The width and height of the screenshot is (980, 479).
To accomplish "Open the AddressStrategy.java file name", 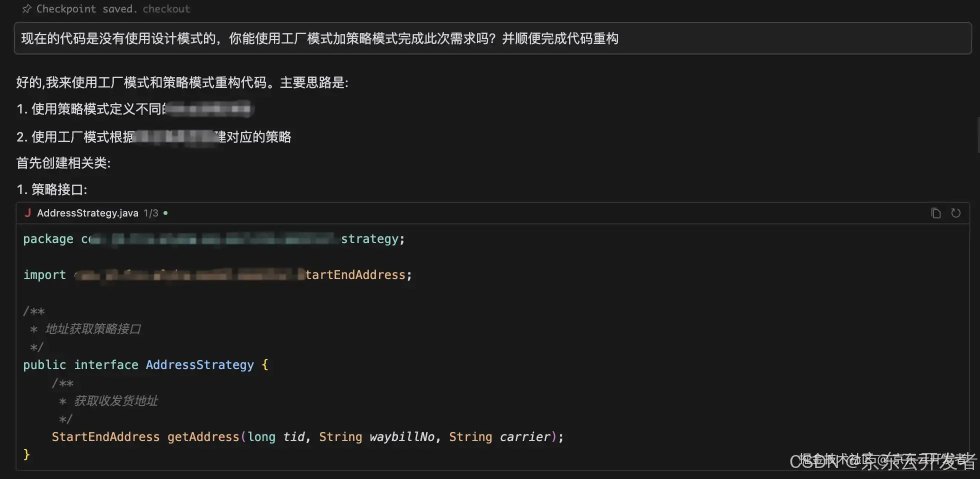I will click(87, 213).
